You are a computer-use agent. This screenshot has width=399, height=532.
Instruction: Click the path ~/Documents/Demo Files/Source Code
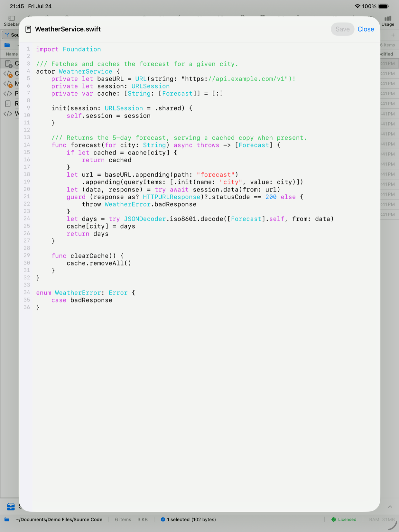pos(59,519)
